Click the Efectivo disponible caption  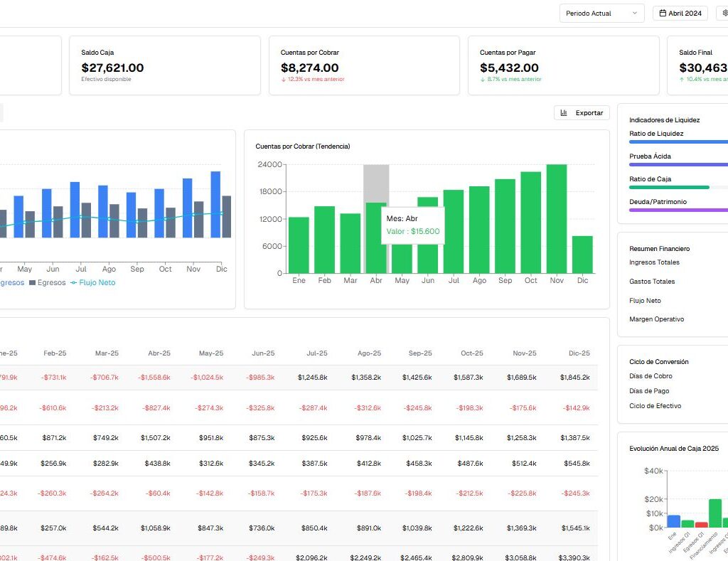(x=106, y=80)
